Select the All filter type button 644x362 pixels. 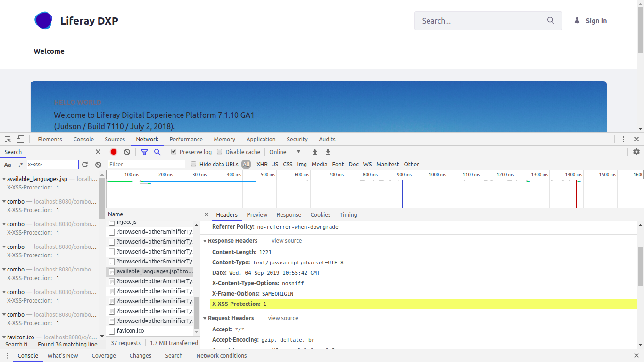click(246, 164)
